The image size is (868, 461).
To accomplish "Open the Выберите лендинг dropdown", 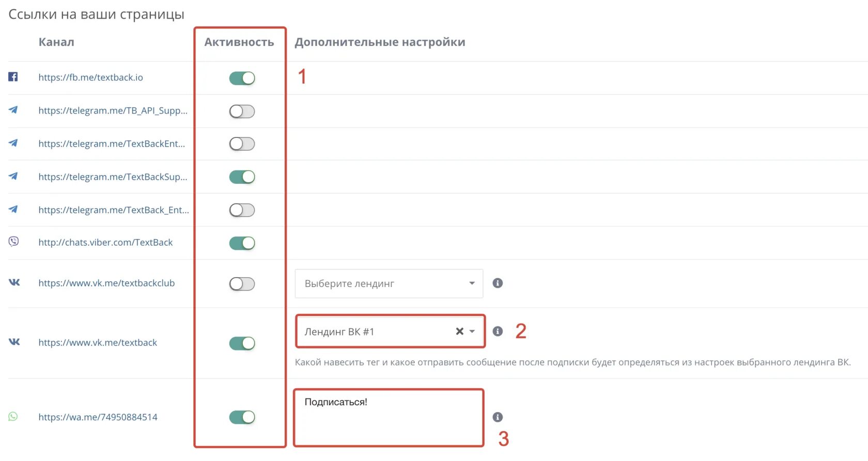I will [389, 283].
